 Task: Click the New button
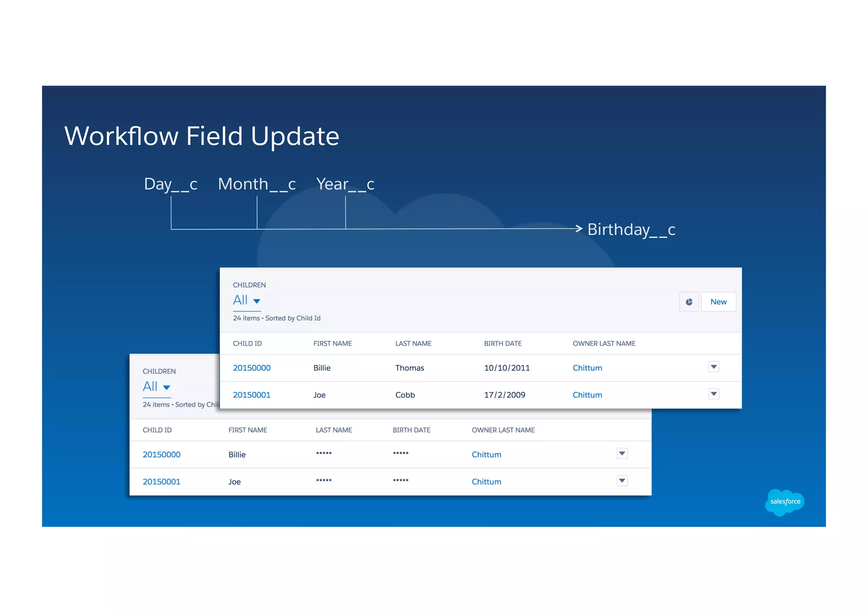click(718, 302)
